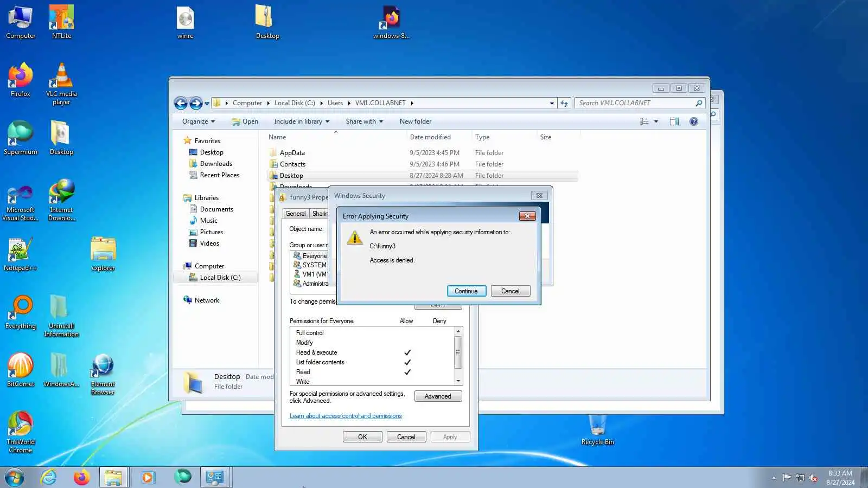Open the recent pages dropdown beside Forward
Viewport: 868px width, 488px height.
pyautogui.click(x=207, y=103)
